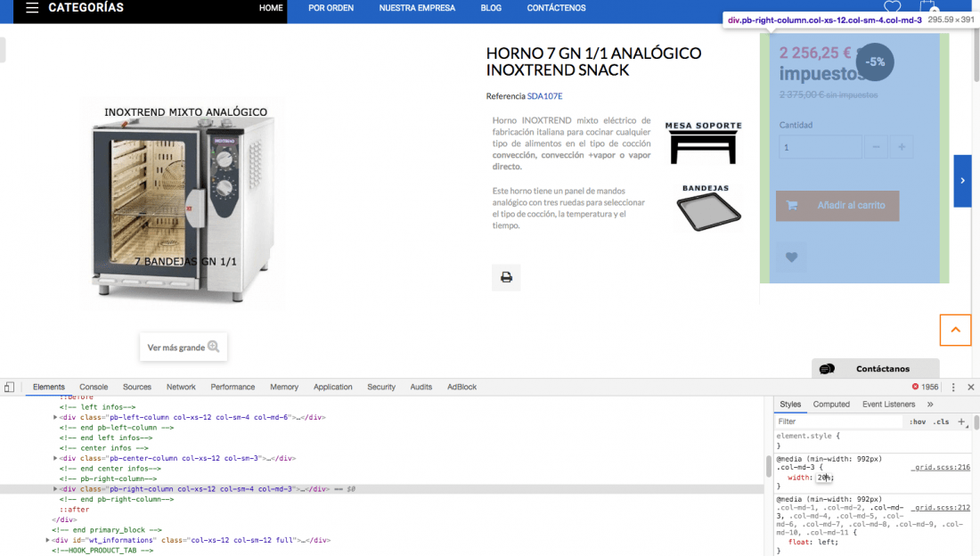
Task: Click the cart icon on Añadir al carrito
Action: click(792, 205)
